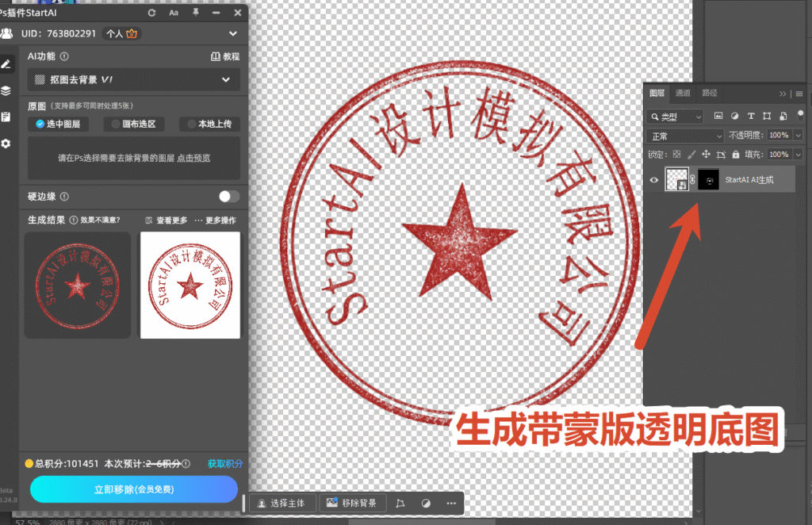This screenshot has width=812, height=525.
Task: Open the fill 填充 dropdown arrow
Action: point(798,155)
